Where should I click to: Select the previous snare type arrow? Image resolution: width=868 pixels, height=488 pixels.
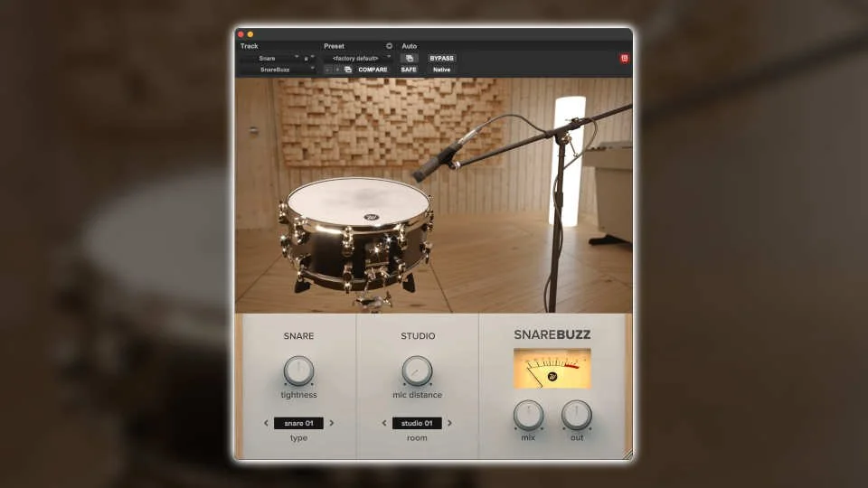266,423
